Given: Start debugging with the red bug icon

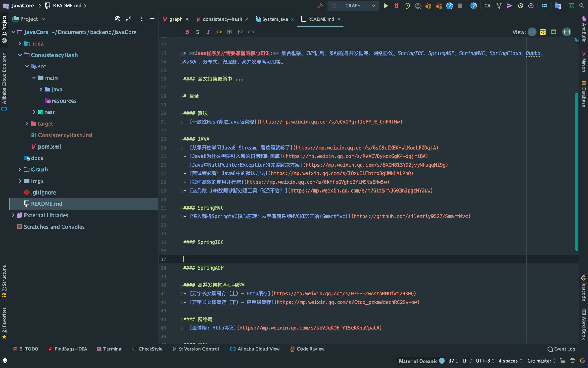Looking at the screenshot, I should pos(396,6).
